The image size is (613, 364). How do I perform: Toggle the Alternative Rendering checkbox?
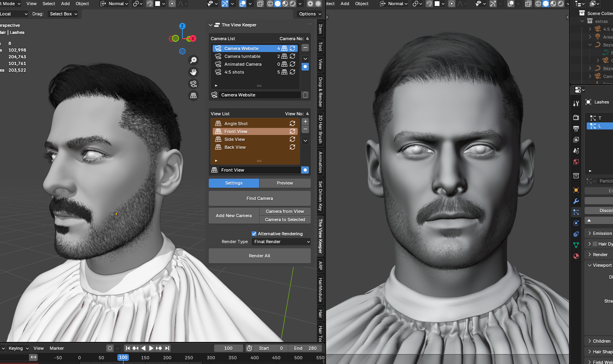[254, 234]
